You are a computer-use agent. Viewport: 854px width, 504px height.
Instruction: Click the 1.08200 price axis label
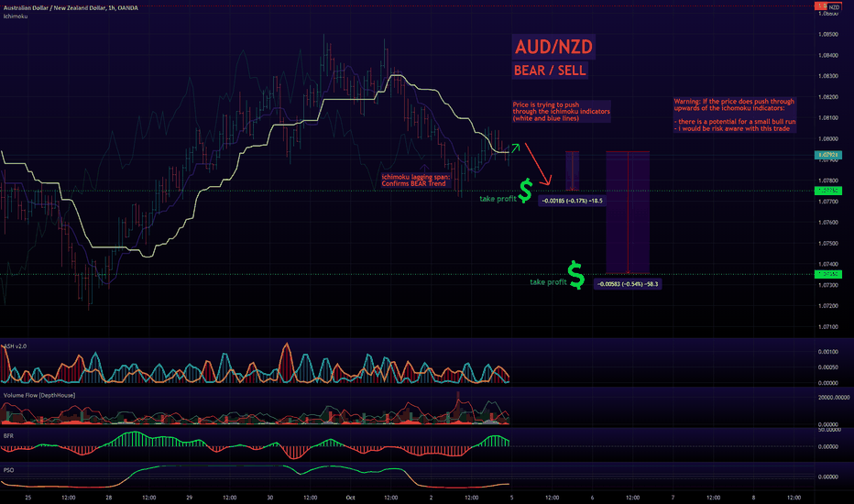[x=827, y=97]
